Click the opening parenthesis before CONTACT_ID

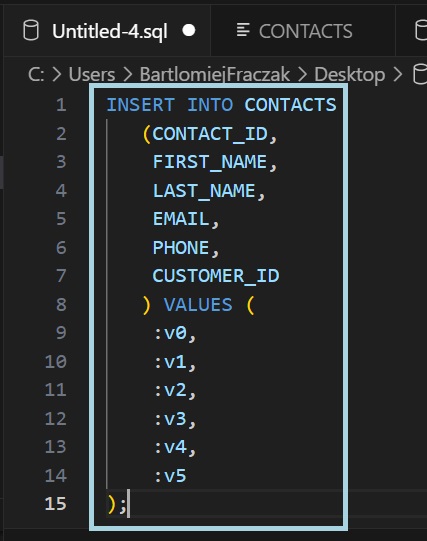pyautogui.click(x=147, y=134)
